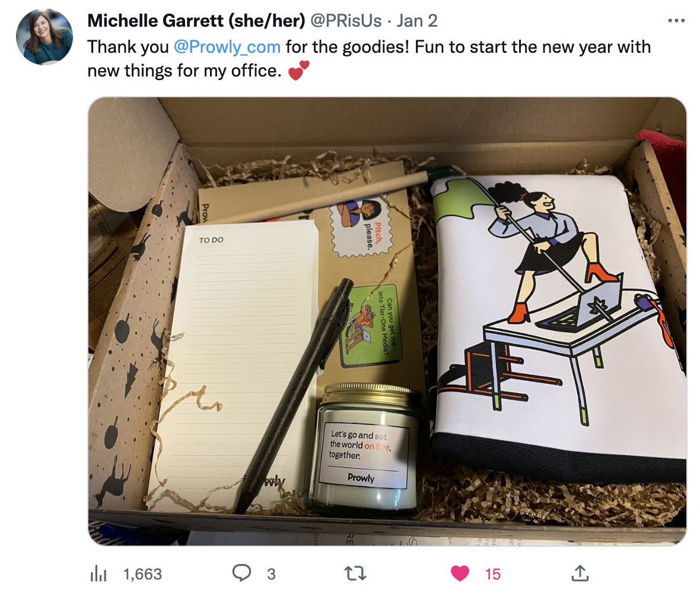The image size is (700, 599).
Task: Open the Jan 2 timestamp permalink
Action: [417, 21]
